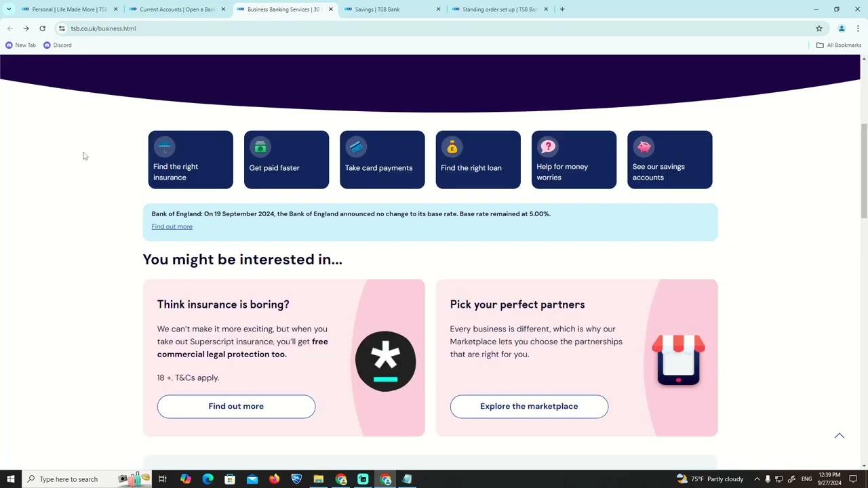Screen dimensions: 868x488
Task: Launch Microsoft Edge from the taskbar
Action: (208, 479)
